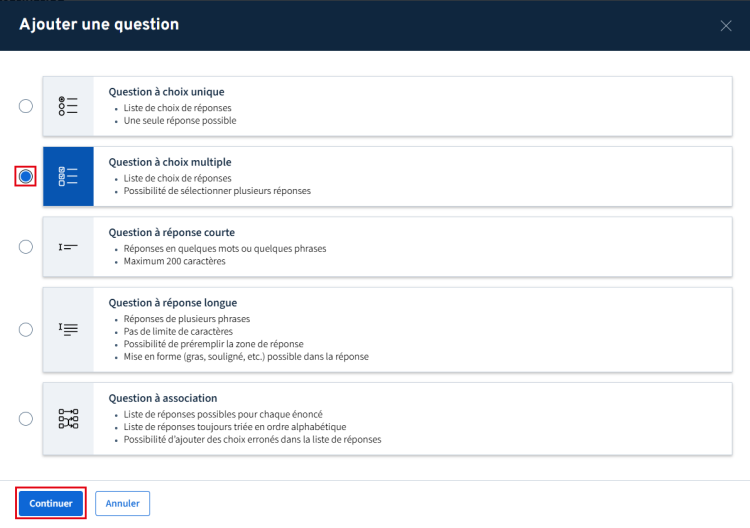Screen dimensions: 750x528
Task: Click the "Question à réponse courte" heading
Action: click(x=172, y=232)
